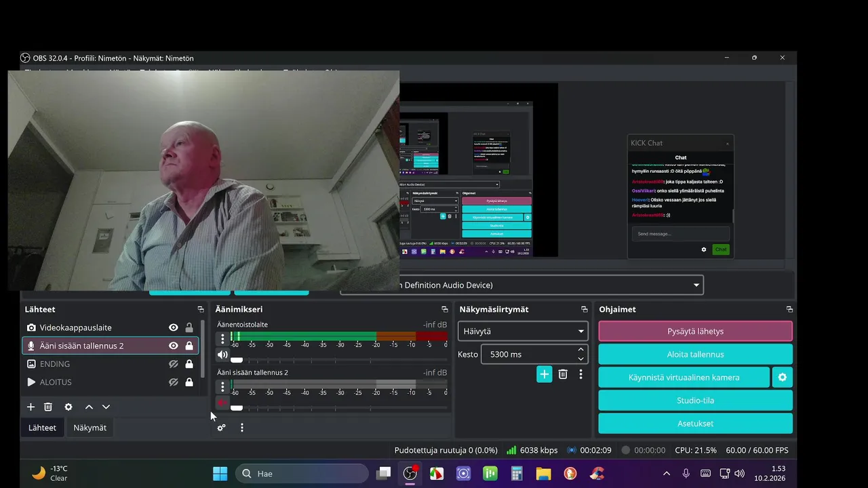This screenshot has width=868, height=488.
Task: Open the transition three-dot properties menu
Action: [580, 374]
